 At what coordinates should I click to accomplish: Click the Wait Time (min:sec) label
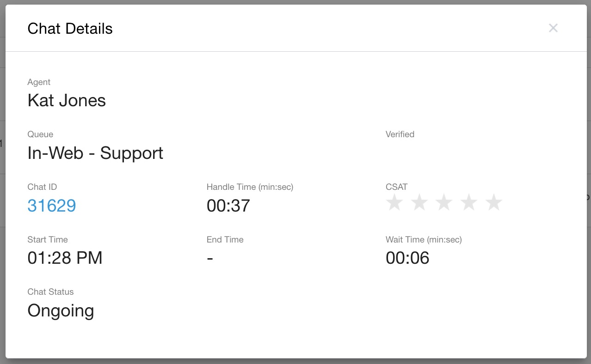click(x=424, y=240)
